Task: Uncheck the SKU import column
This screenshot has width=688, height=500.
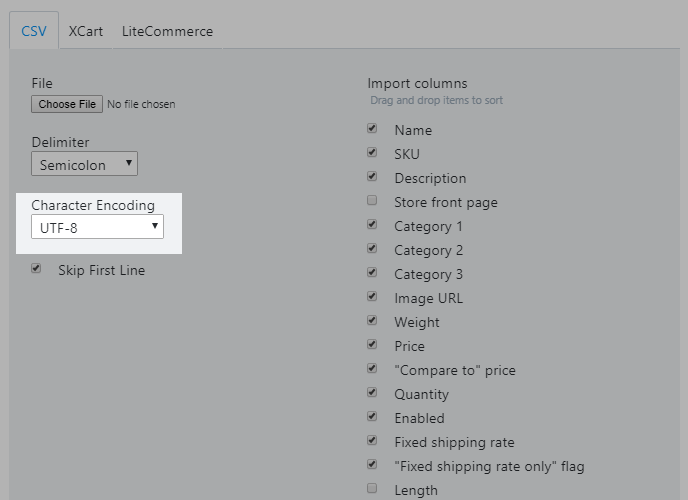Action: click(x=373, y=153)
